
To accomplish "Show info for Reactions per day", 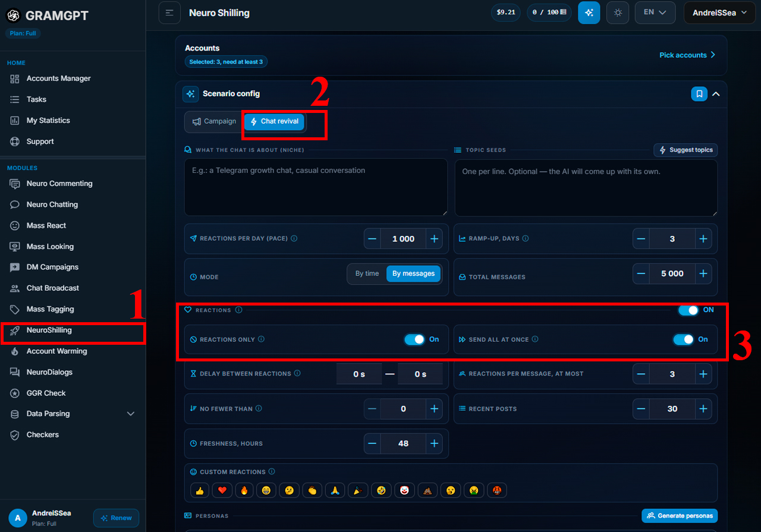I will tap(294, 238).
